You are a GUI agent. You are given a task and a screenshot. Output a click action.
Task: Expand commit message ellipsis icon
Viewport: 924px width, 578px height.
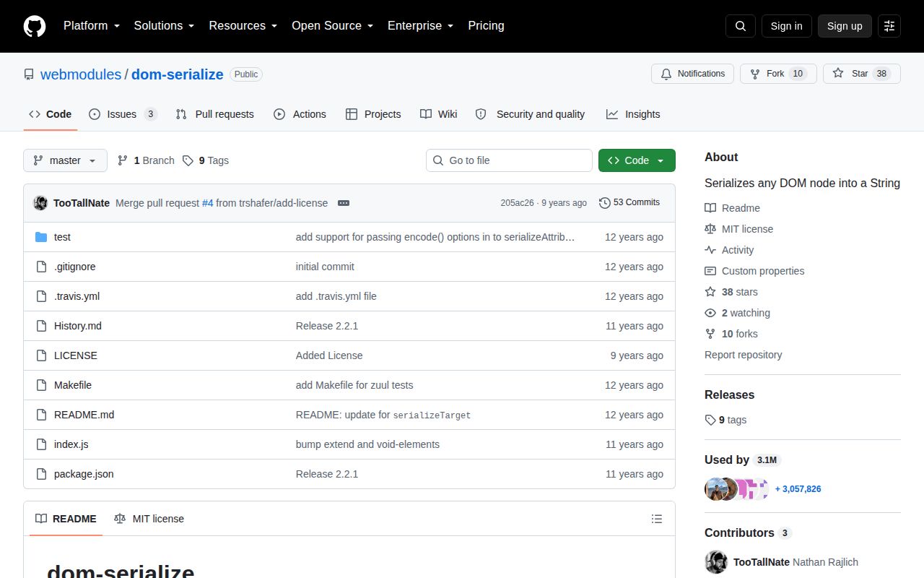coord(344,203)
